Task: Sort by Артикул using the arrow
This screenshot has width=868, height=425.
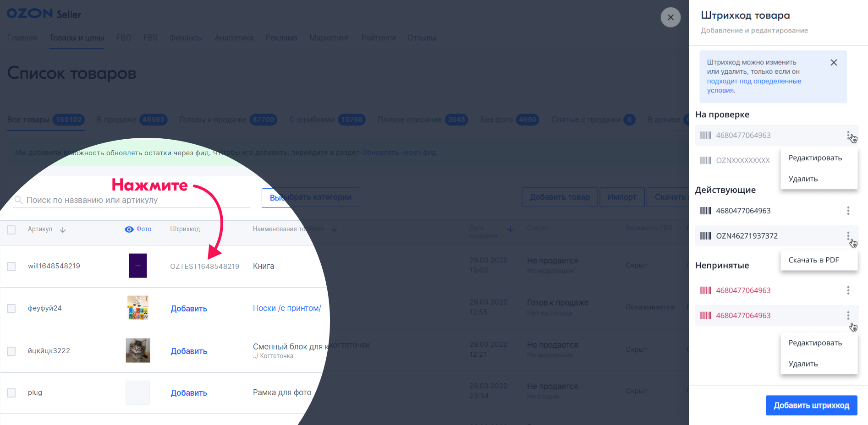Action: (x=63, y=229)
